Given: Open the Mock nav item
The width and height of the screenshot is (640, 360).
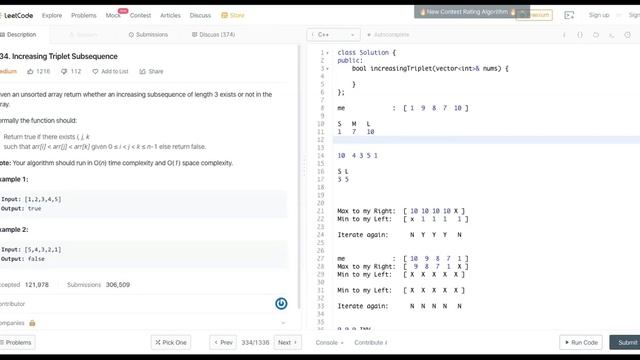Looking at the screenshot, I should [x=113, y=15].
